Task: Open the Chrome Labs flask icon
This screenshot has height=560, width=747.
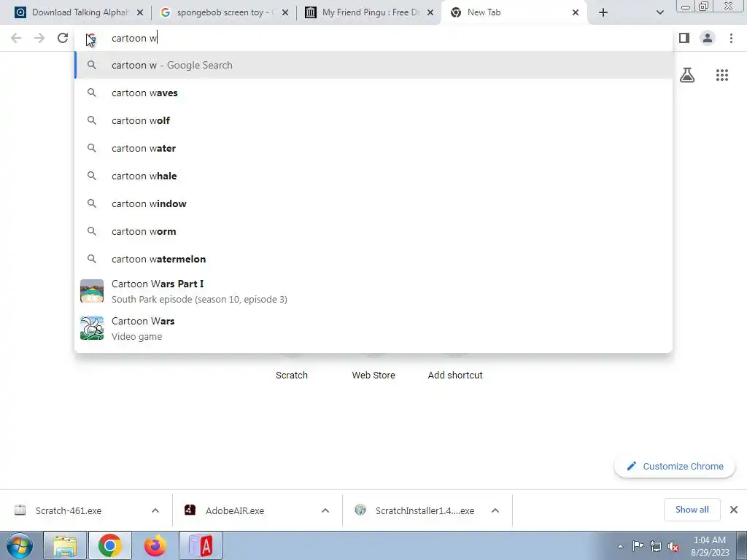Action: tap(687, 75)
